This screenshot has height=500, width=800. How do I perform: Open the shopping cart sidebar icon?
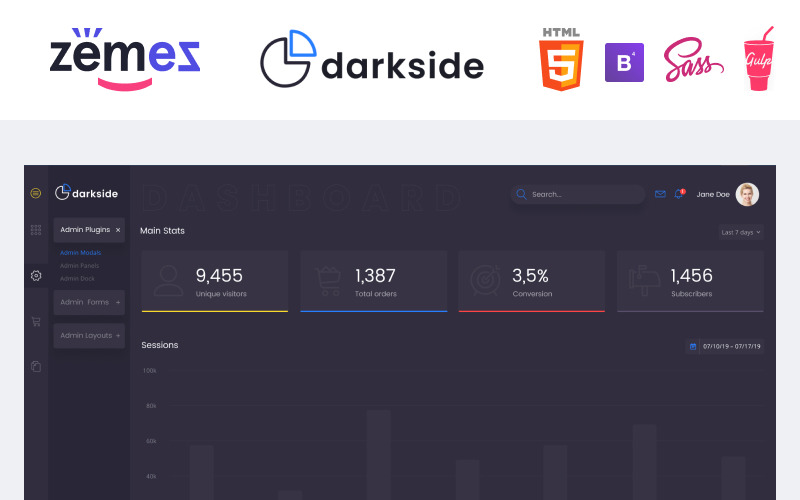click(x=36, y=322)
